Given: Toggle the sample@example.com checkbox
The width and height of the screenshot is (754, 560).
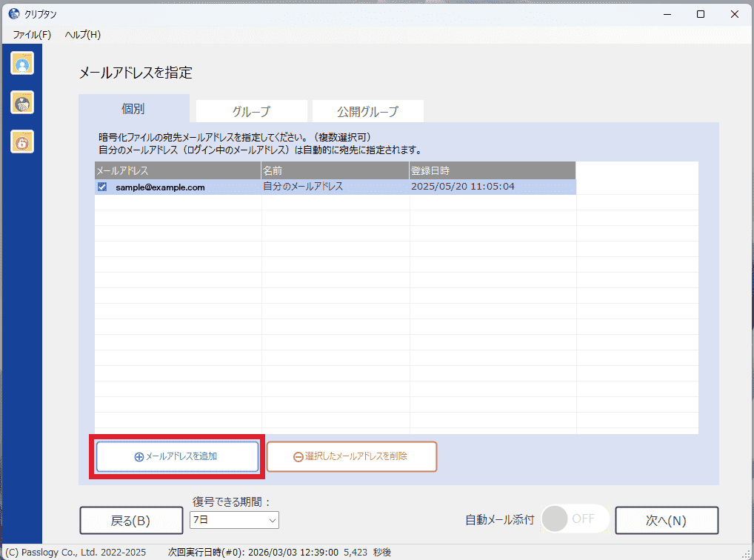Looking at the screenshot, I should click(102, 187).
